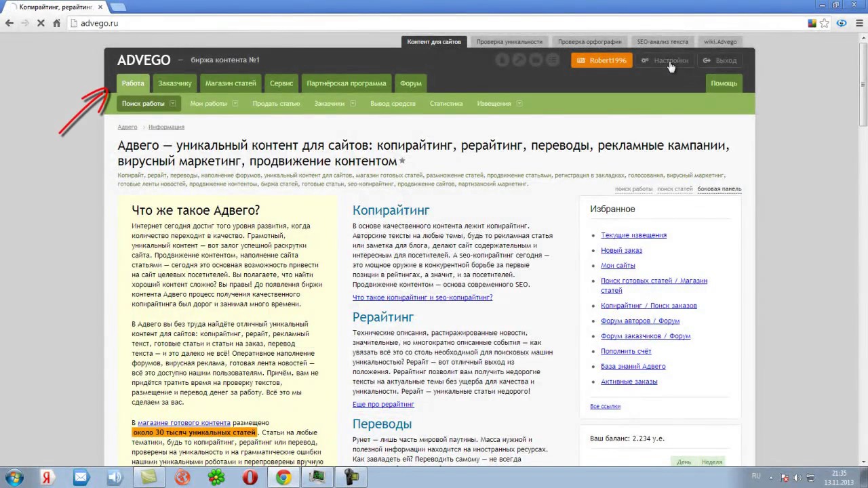Launch ICQ from the taskbar flower icon
Image resolution: width=868 pixels, height=488 pixels.
point(216,478)
